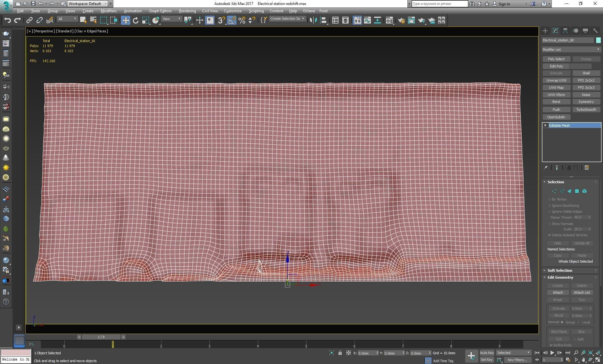Click the object name field Electrical_station_6K

pos(568,40)
